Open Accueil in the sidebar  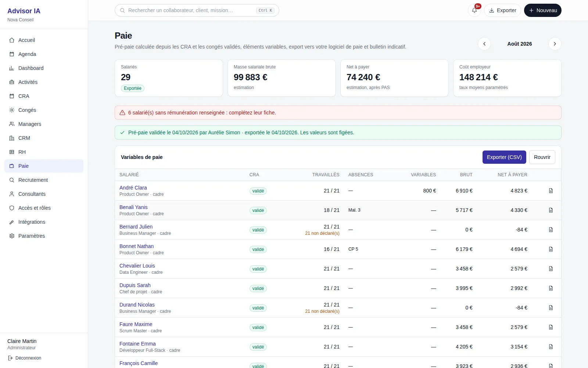[x=44, y=40]
